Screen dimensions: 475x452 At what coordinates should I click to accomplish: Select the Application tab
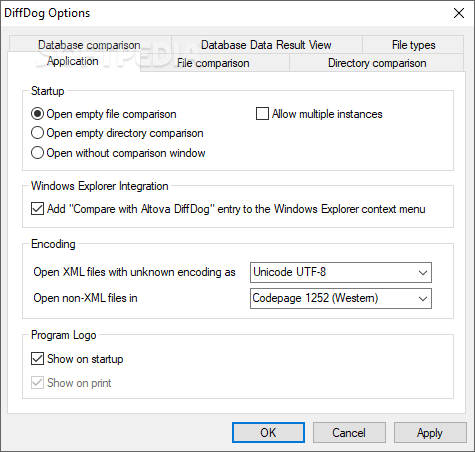point(73,61)
